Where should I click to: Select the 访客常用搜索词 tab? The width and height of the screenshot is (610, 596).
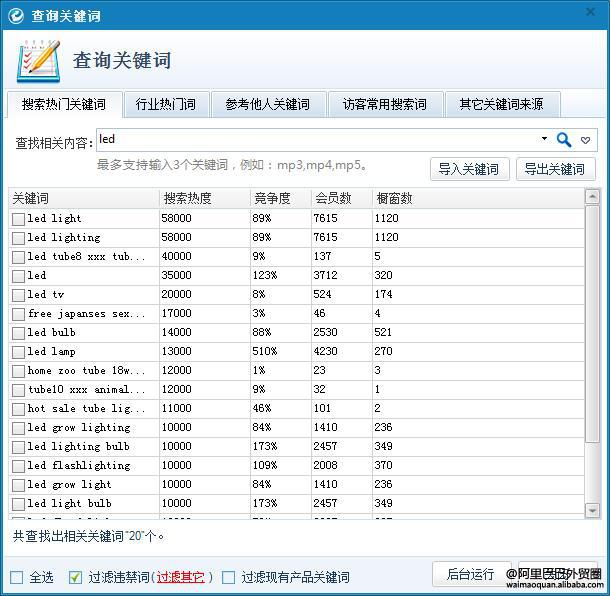point(384,104)
